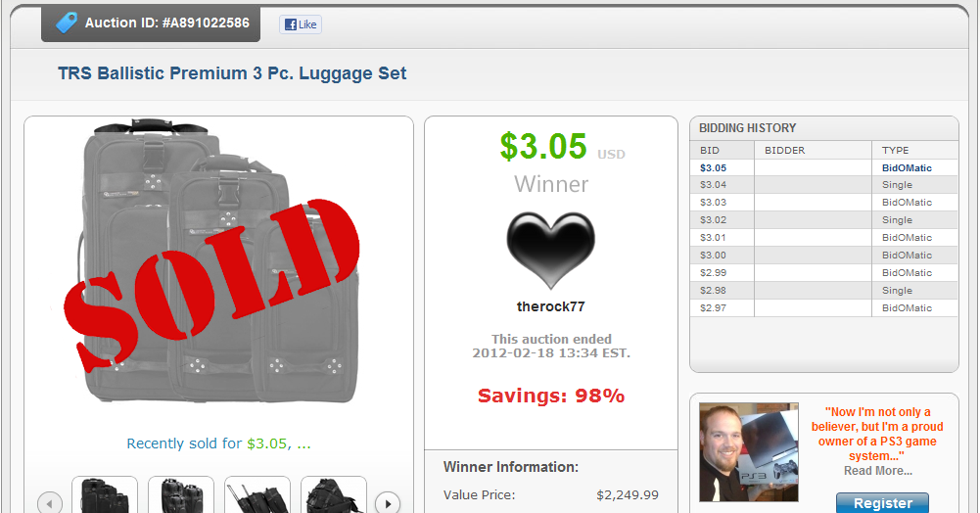Click the BIDDER column header

click(784, 151)
